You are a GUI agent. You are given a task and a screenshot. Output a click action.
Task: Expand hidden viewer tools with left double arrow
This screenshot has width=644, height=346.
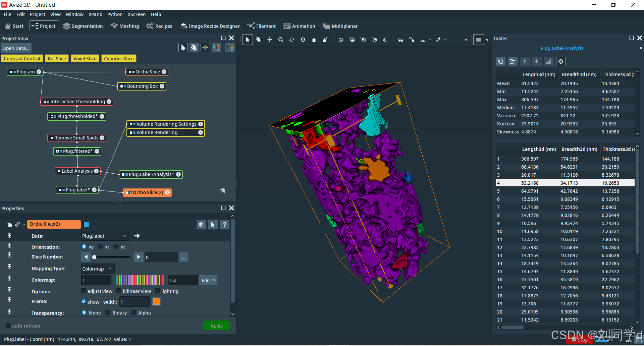coord(466,40)
